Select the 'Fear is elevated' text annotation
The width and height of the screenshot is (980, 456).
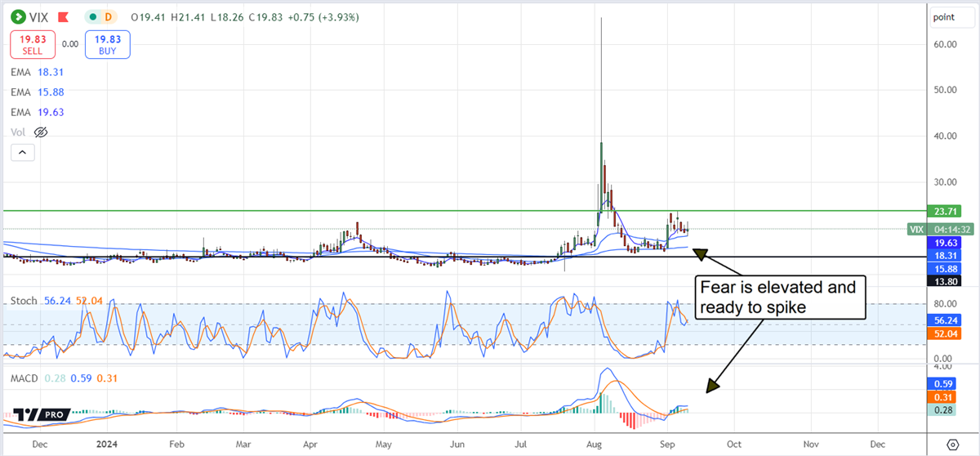(x=777, y=297)
